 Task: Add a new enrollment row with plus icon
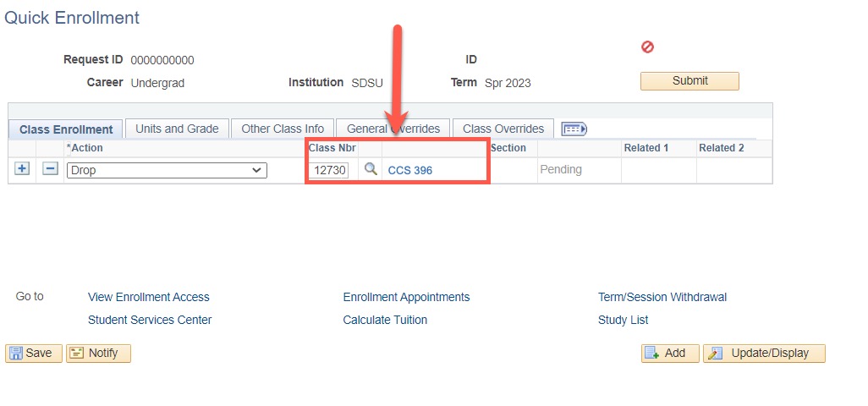(22, 168)
